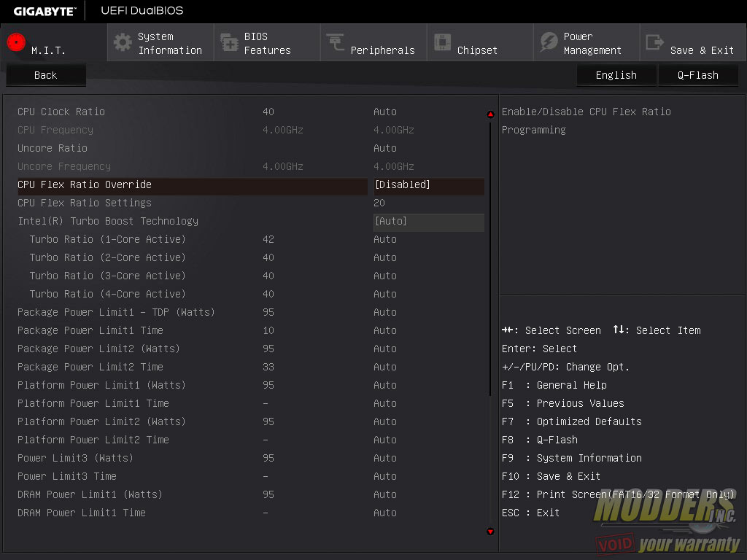The height and width of the screenshot is (560, 747).
Task: Select Package Power Limit1 Time Auto value
Action: (x=385, y=330)
